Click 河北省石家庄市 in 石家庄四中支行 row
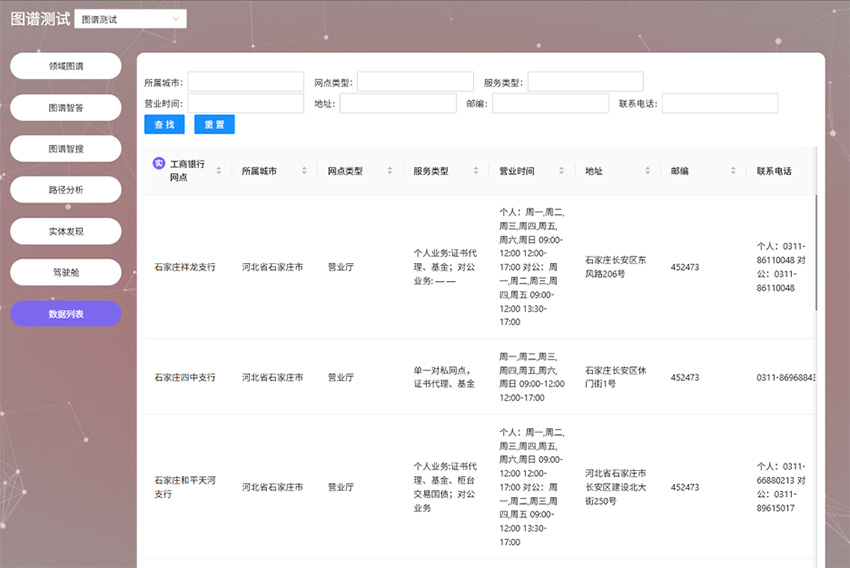The image size is (850, 568). coord(272,377)
